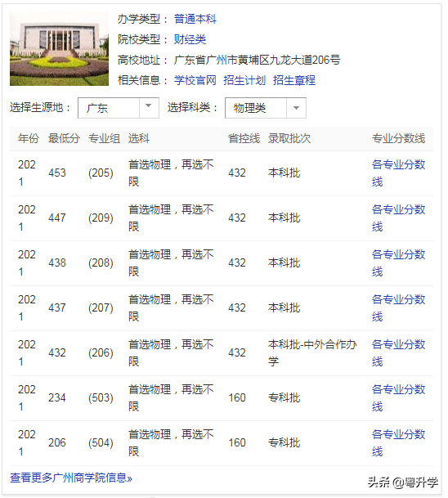Click the minimum score 438 cell
This screenshot has height=498, width=448.
57,263
